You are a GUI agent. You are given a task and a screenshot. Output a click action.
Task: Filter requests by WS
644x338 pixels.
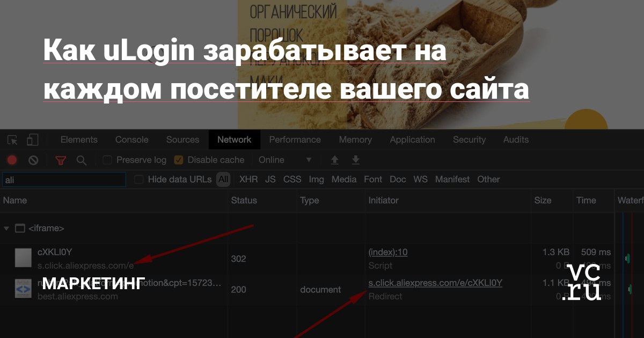421,180
